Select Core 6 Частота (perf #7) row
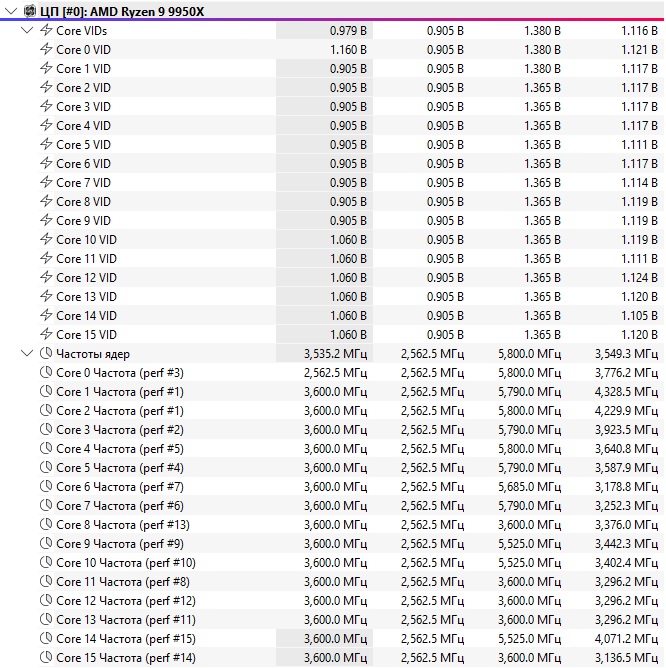The image size is (666, 668). 350,487
